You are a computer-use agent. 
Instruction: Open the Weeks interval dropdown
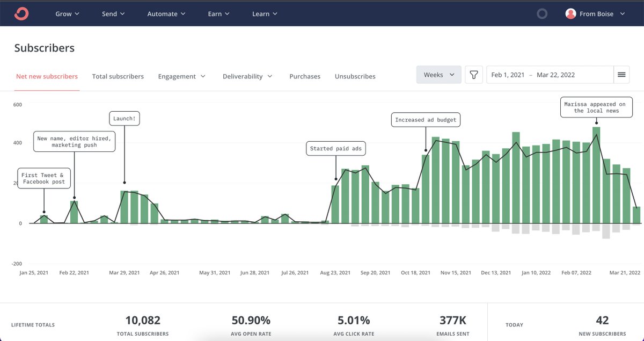click(439, 75)
